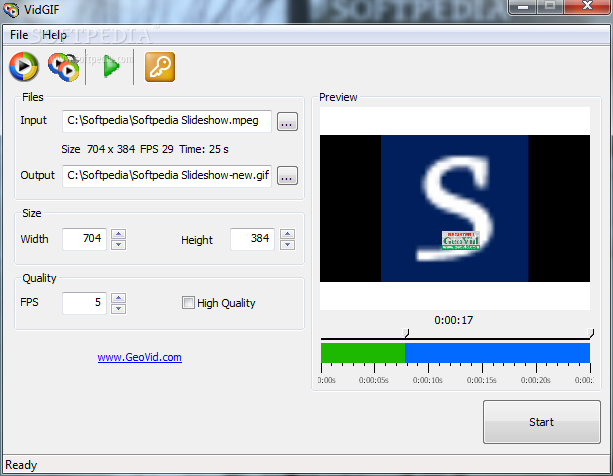The image size is (613, 476).
Task: Click the 0:00:15s ruler label
Action: [481, 380]
